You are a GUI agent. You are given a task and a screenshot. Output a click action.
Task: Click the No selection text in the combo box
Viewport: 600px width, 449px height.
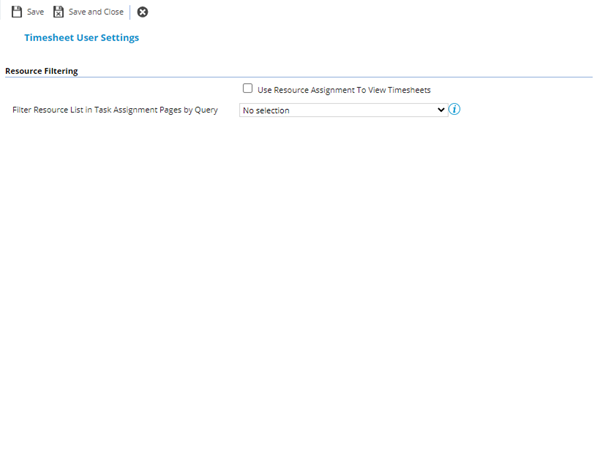pos(267,110)
